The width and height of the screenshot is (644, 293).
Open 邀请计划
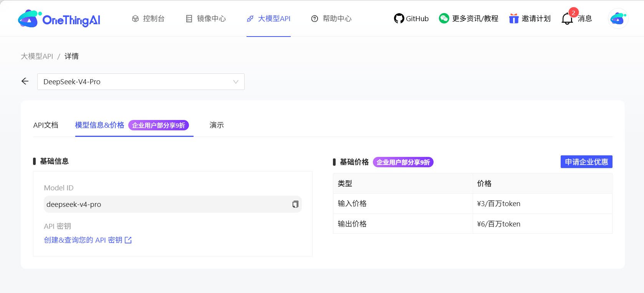530,18
